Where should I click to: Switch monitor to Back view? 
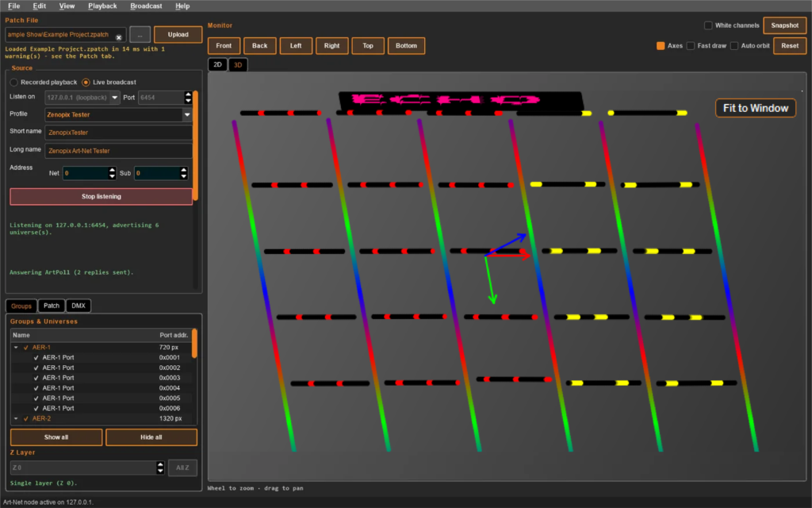[x=260, y=45]
